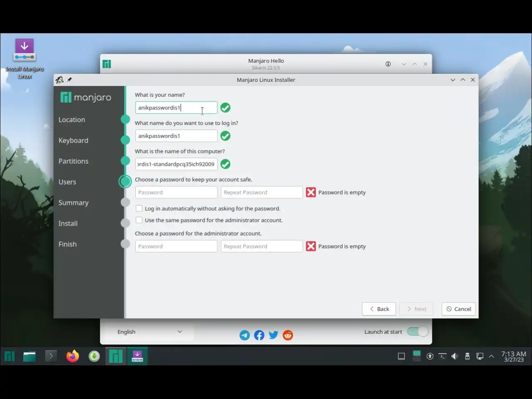Open the English language dropdown
This screenshot has width=532, height=399.
pyautogui.click(x=150, y=332)
